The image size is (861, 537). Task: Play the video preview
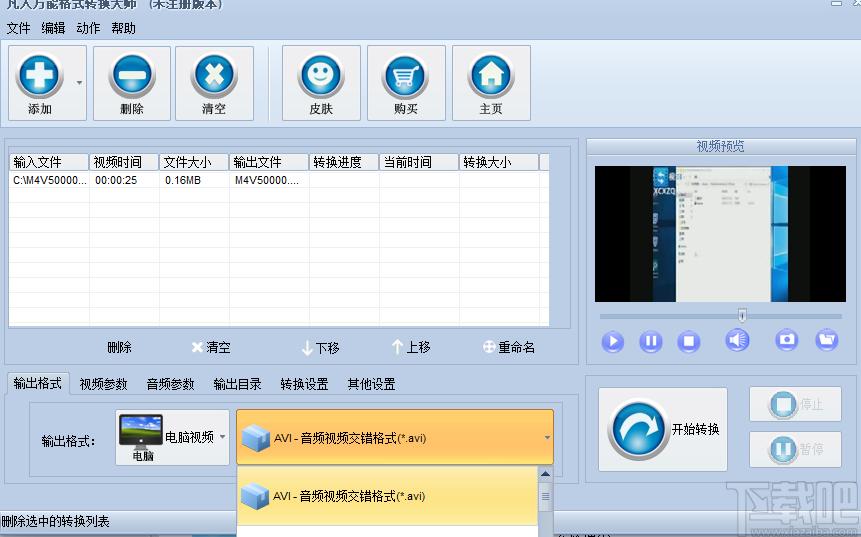(613, 342)
